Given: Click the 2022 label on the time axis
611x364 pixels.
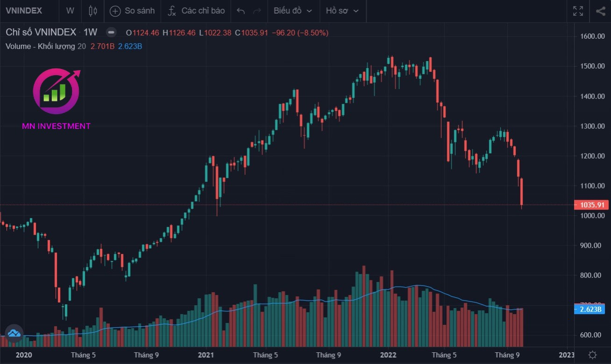Looking at the screenshot, I should click(389, 355).
